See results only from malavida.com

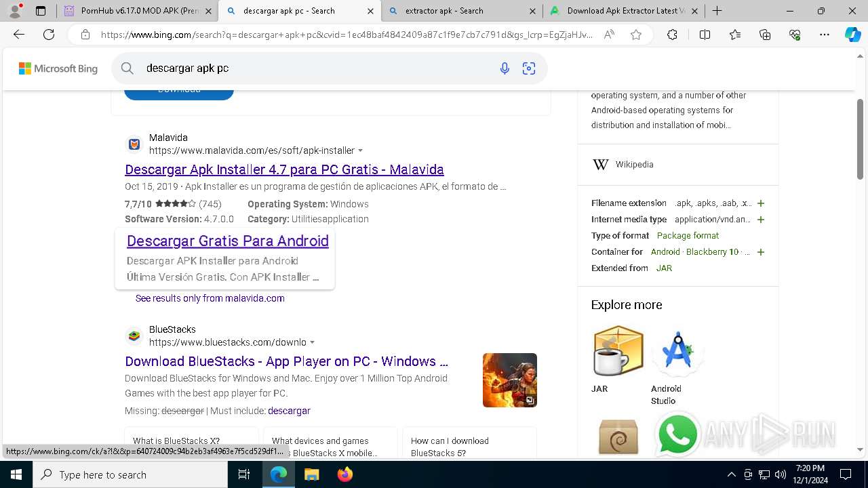pyautogui.click(x=210, y=298)
